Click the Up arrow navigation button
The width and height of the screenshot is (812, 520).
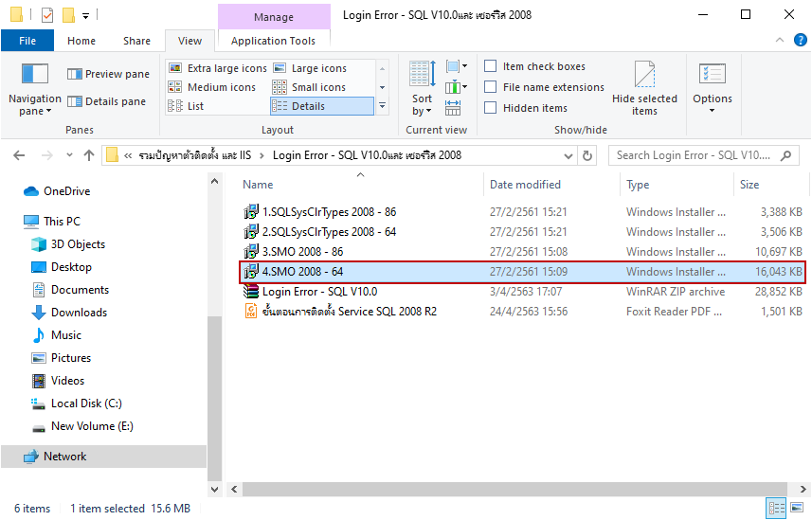click(x=89, y=155)
